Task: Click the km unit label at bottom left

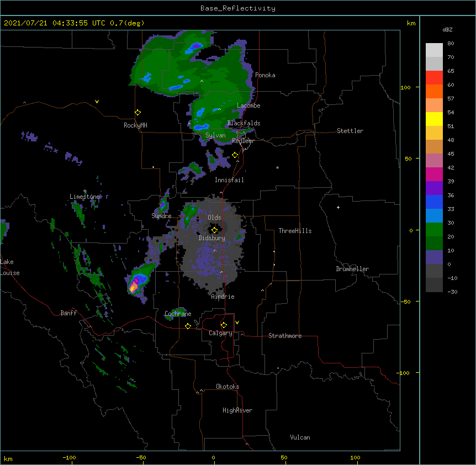Action: click(x=8, y=459)
